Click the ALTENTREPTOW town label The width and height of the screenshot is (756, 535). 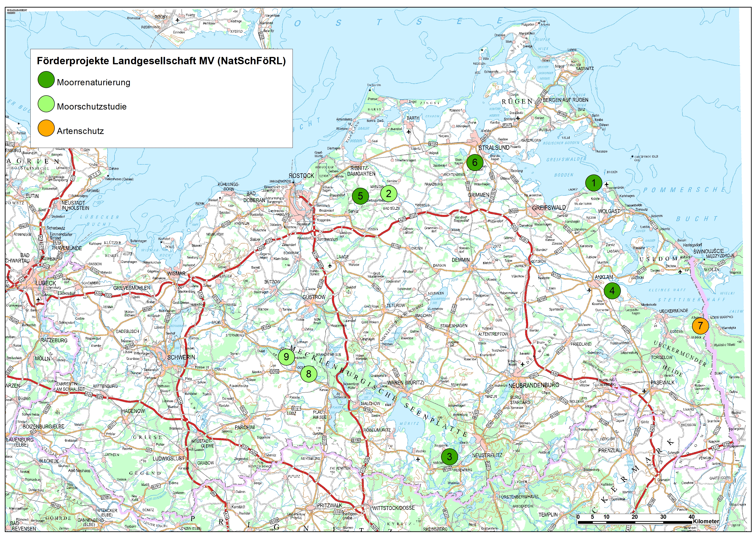[493, 334]
